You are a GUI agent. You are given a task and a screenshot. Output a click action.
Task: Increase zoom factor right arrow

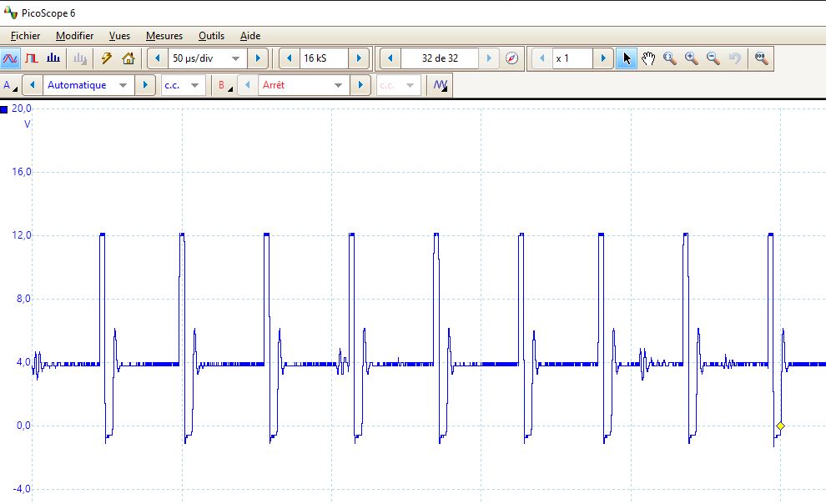603,58
